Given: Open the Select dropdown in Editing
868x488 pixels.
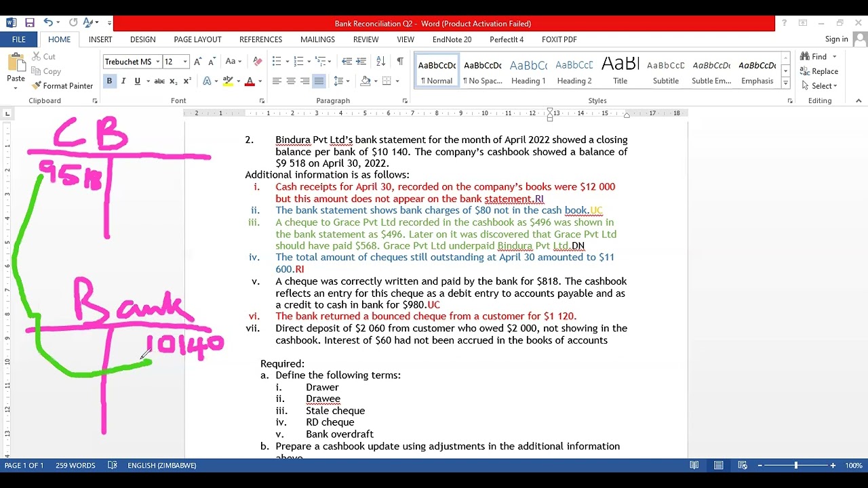Looking at the screenshot, I should click(x=820, y=86).
